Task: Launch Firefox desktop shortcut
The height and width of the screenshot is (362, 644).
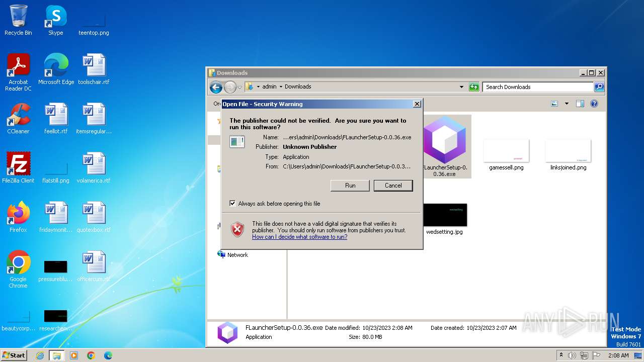Action: 18,217
